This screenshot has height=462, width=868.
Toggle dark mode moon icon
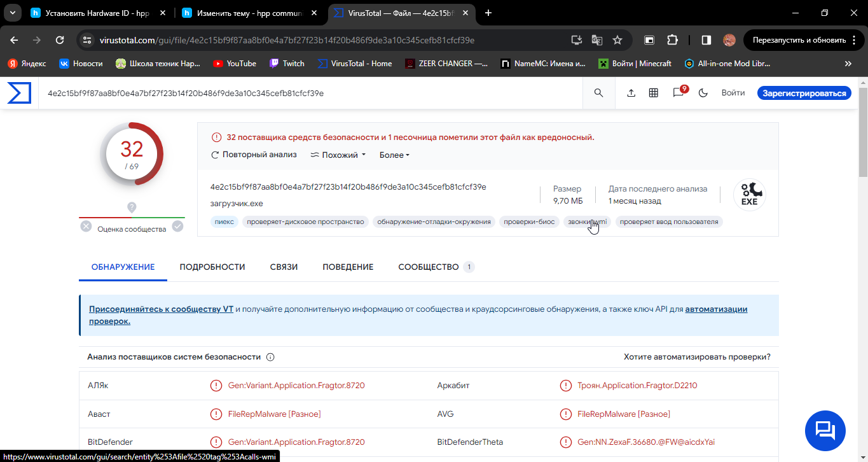pyautogui.click(x=703, y=93)
